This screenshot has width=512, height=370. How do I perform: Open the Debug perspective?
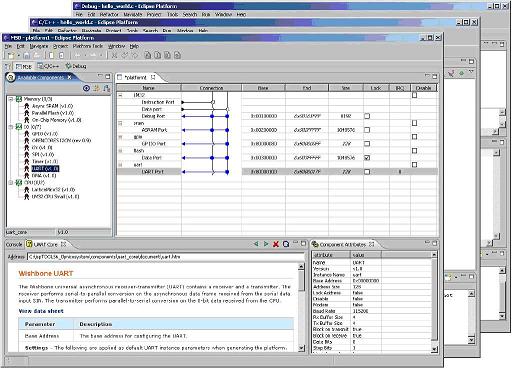pos(76,66)
